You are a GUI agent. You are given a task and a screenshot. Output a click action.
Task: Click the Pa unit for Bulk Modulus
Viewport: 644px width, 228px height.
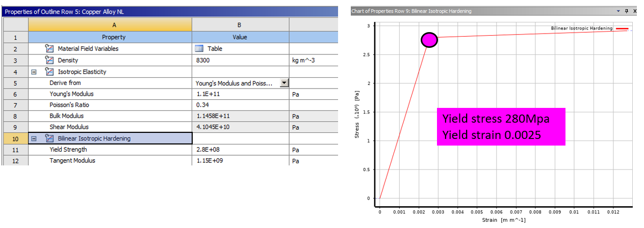click(x=296, y=116)
